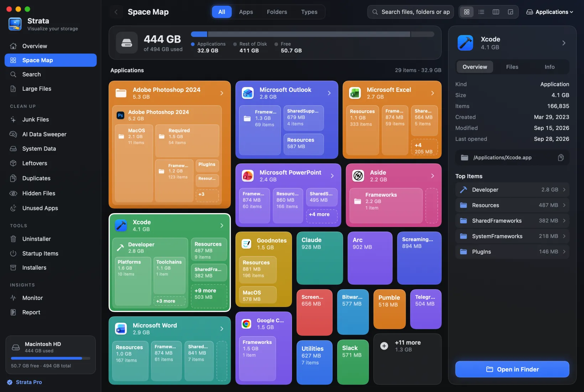Select AI Data Sweeper in sidebar

[x=51, y=134]
